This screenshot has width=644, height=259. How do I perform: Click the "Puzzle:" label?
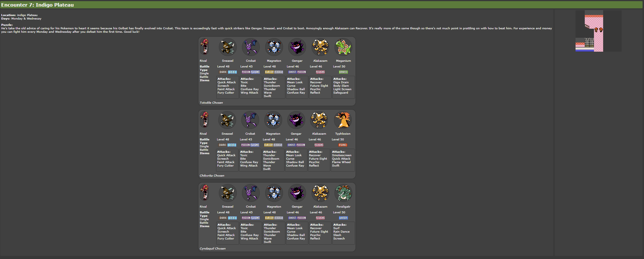click(x=7, y=25)
